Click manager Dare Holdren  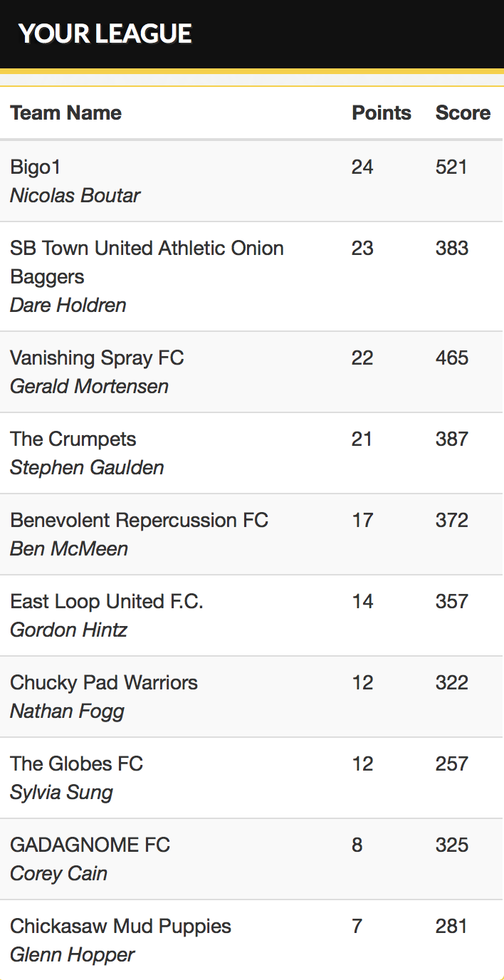coord(68,305)
